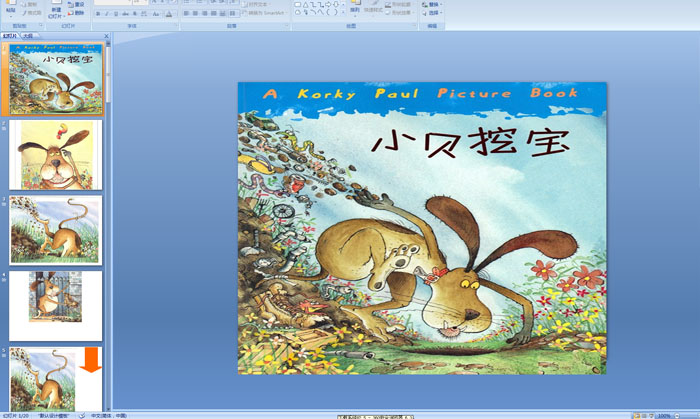The image size is (700, 419).
Task: Switch to the Slides pane tab
Action: (9, 36)
